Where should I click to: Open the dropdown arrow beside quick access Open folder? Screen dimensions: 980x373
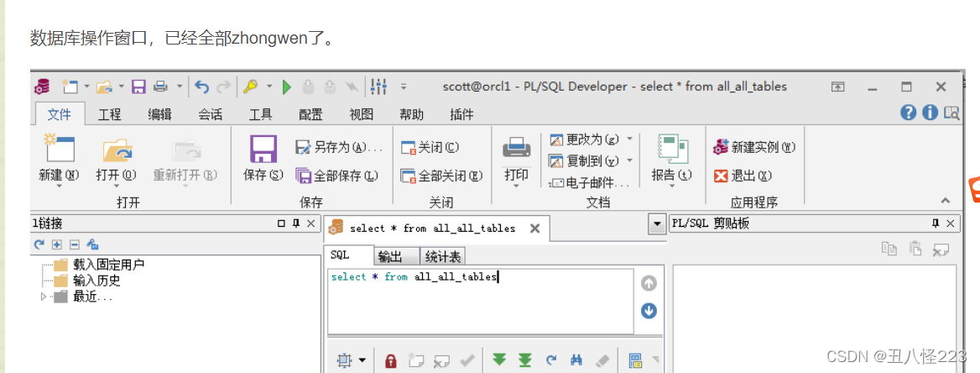click(122, 87)
